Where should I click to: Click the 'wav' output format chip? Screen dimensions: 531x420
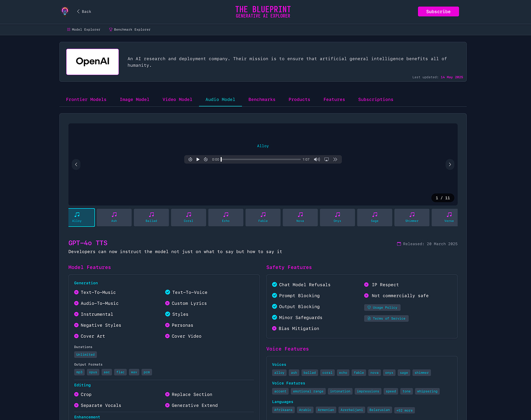134,372
